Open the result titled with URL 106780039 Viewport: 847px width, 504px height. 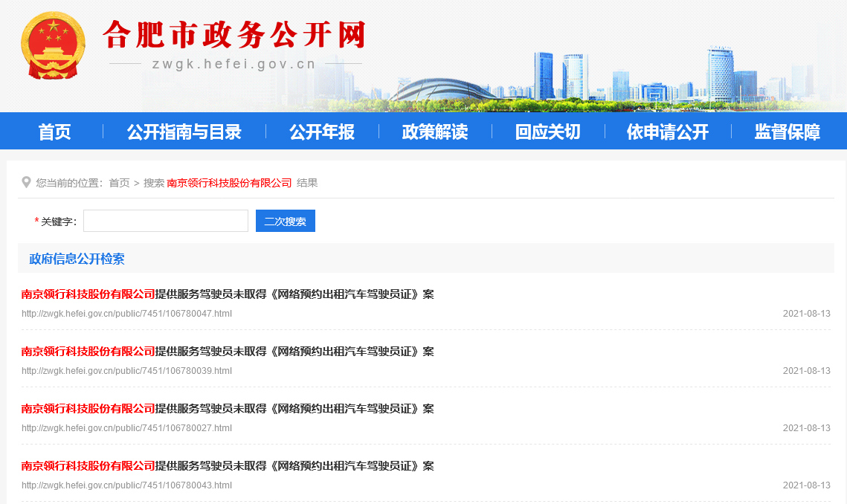tap(228, 352)
